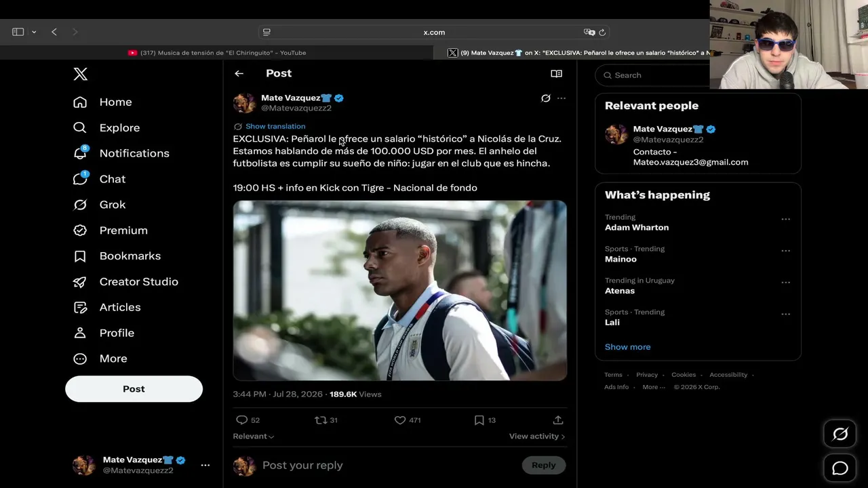
Task: Open the Terms footer link
Action: pyautogui.click(x=613, y=375)
